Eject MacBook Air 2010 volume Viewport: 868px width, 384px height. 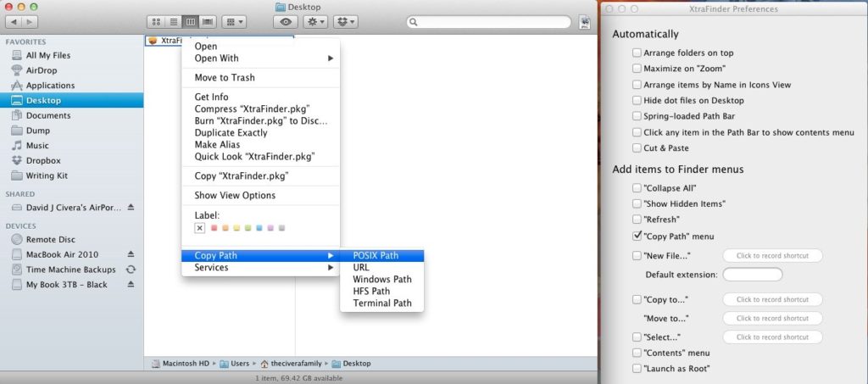(131, 254)
